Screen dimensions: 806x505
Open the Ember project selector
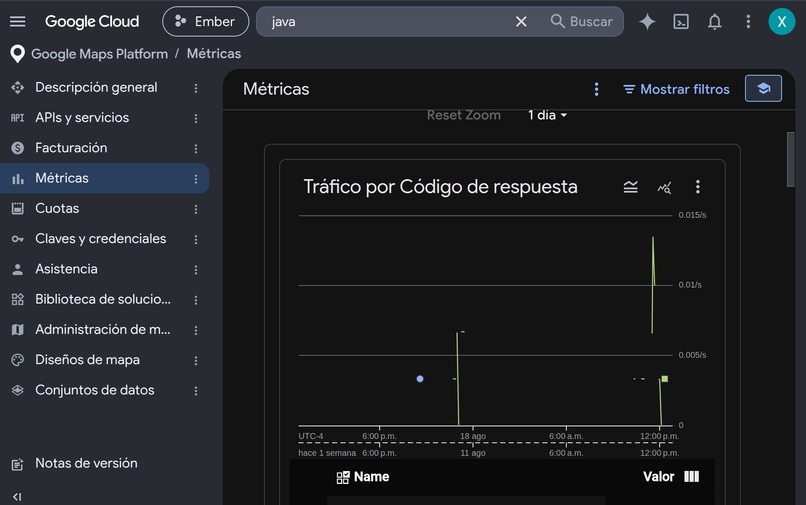tap(206, 22)
